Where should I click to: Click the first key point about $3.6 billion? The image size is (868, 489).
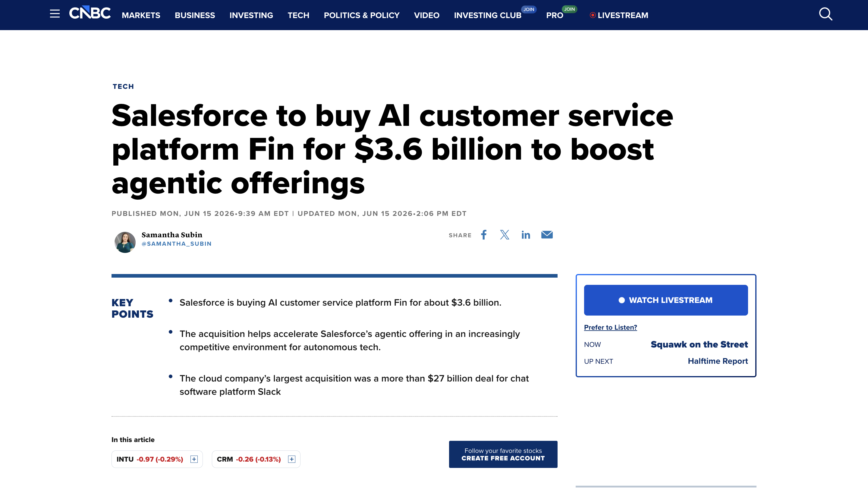pyautogui.click(x=340, y=302)
